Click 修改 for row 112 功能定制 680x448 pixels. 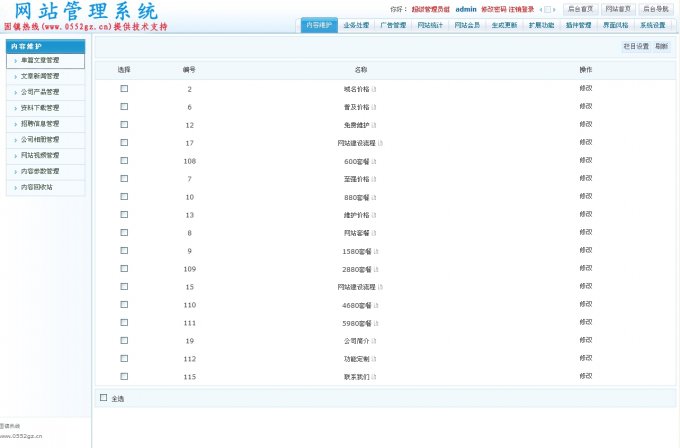point(585,358)
